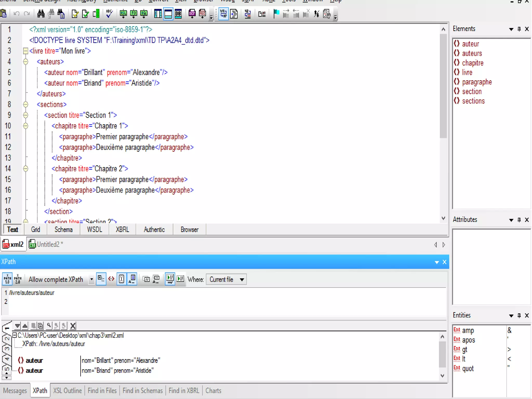This screenshot has width=532, height=399.
Task: Open the Allow complete XPath dropdown
Action: pos(91,280)
